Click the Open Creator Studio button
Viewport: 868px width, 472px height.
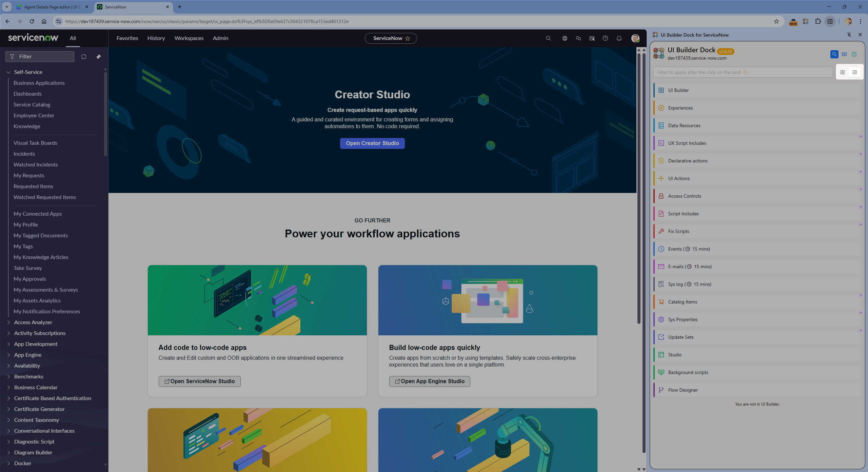click(x=372, y=143)
